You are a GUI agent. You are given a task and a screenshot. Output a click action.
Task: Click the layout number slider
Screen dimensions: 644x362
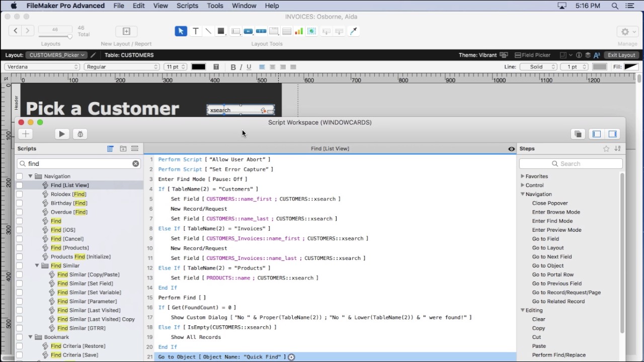55,36
